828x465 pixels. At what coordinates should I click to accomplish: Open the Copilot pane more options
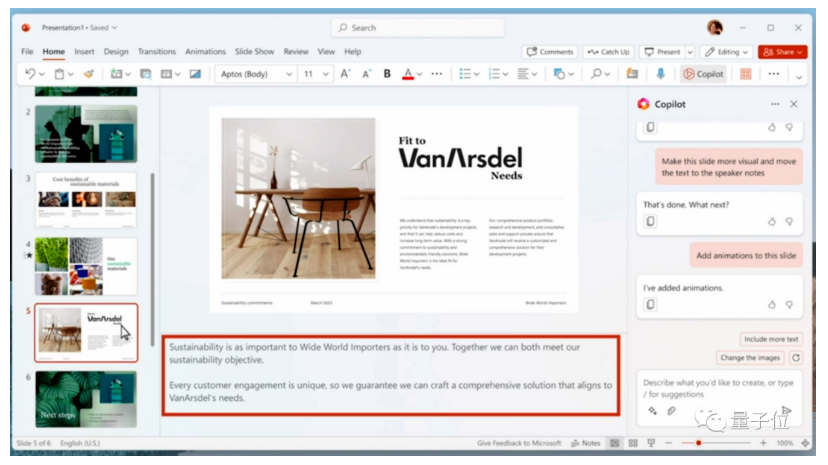click(x=775, y=104)
